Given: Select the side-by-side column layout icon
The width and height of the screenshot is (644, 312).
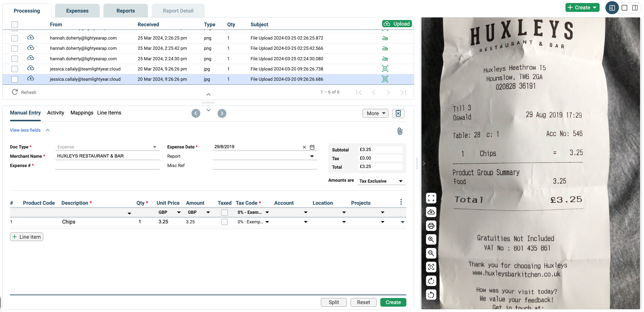Looking at the screenshot, I should click(x=635, y=8).
